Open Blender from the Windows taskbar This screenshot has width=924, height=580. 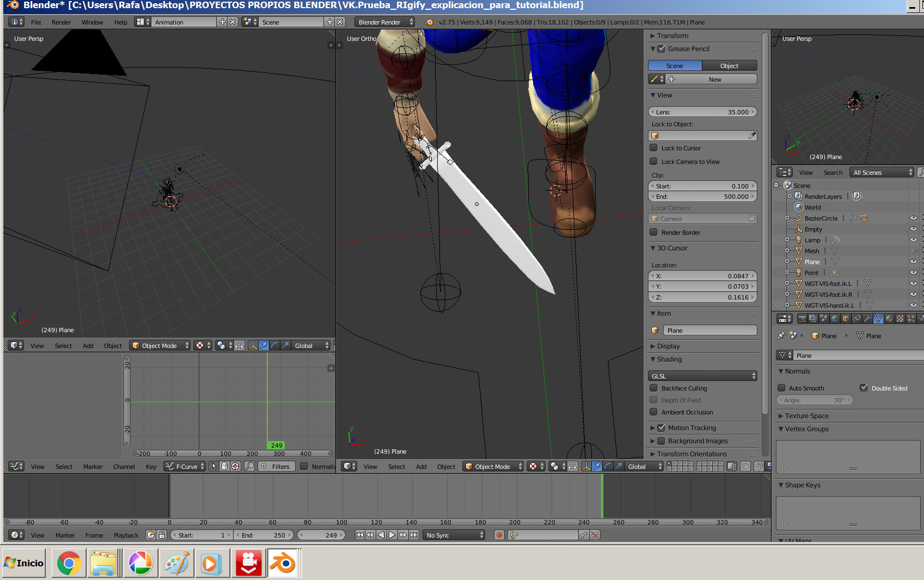[283, 563]
